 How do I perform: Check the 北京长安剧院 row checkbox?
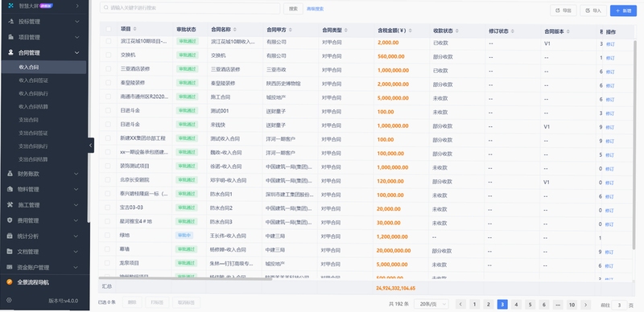click(x=108, y=180)
